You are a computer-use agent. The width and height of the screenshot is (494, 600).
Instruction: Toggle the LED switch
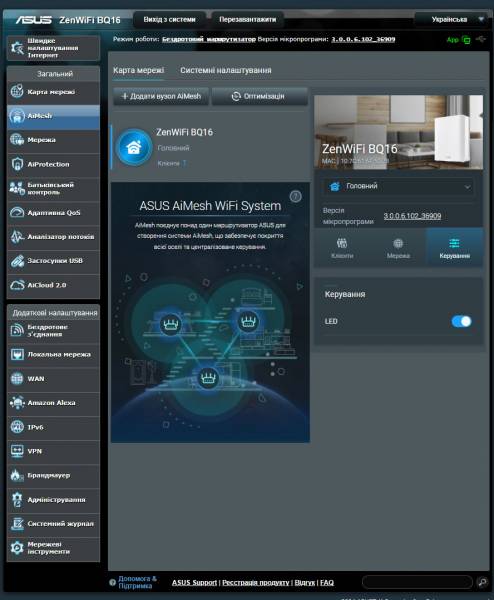461,321
